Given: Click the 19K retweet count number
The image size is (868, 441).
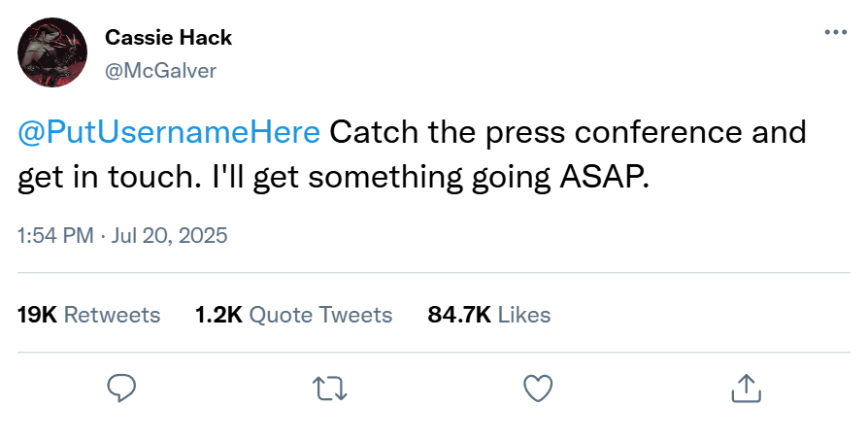Looking at the screenshot, I should (37, 315).
